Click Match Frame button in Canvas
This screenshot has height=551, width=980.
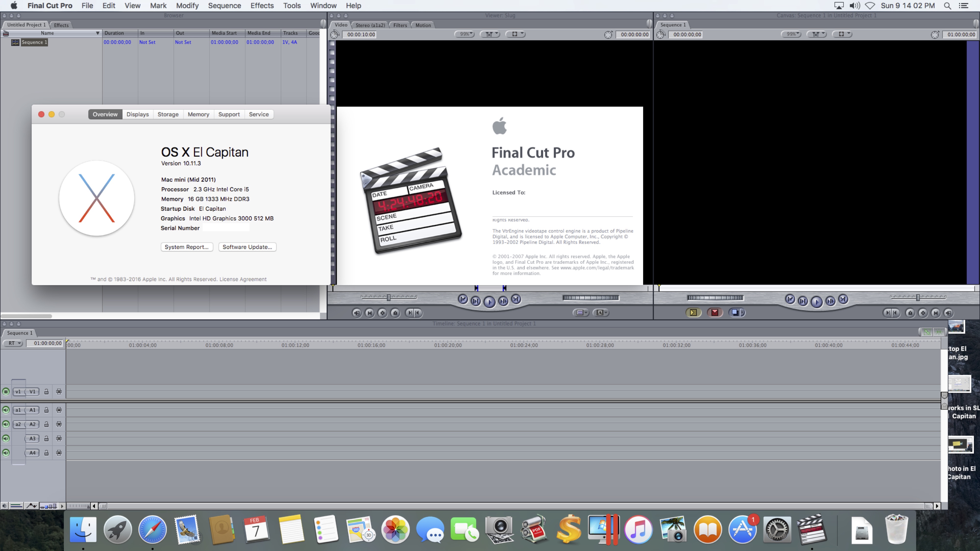coord(948,312)
